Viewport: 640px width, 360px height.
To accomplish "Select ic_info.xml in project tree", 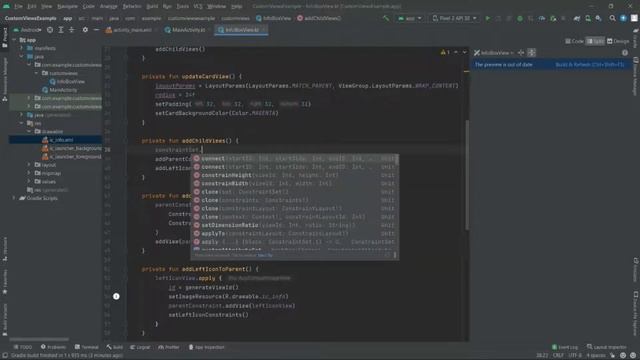I will point(55,140).
